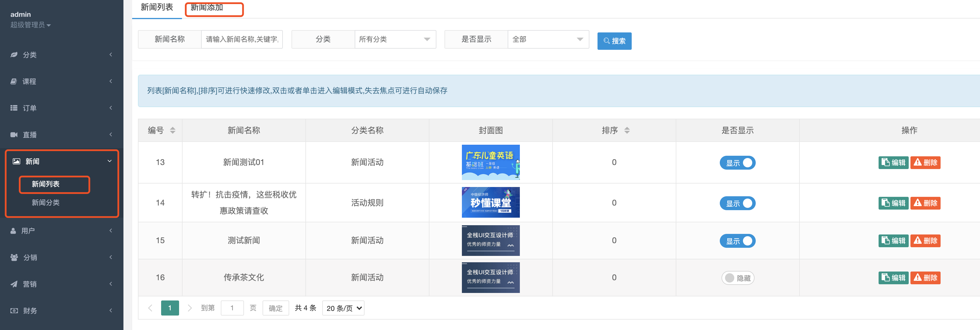
Task: Open 新闻列表 in sidebar submenu
Action: (46, 184)
